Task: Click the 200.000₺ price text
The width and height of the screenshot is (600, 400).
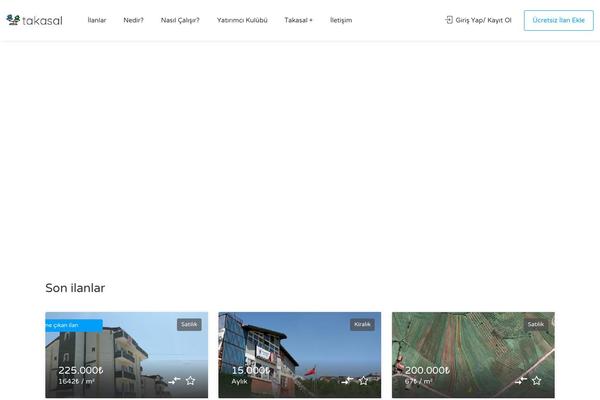Action: 427,371
